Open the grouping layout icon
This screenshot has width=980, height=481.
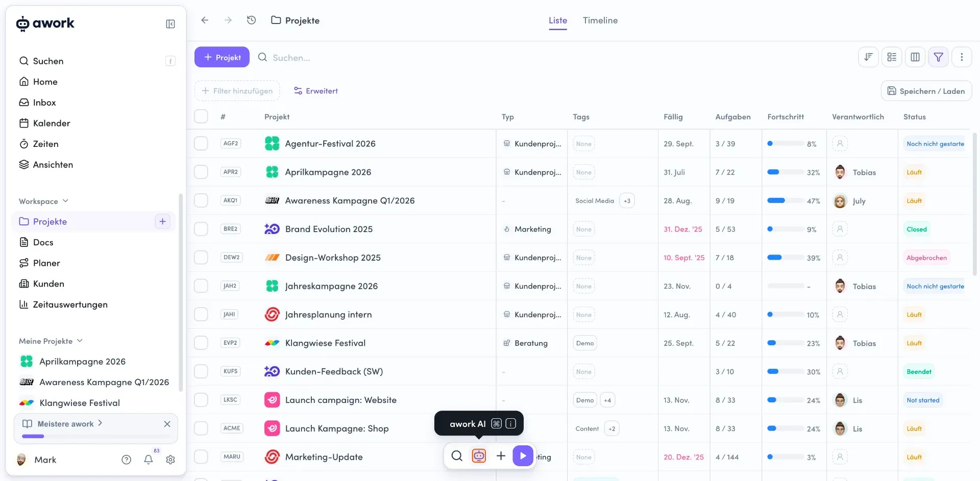coord(892,57)
